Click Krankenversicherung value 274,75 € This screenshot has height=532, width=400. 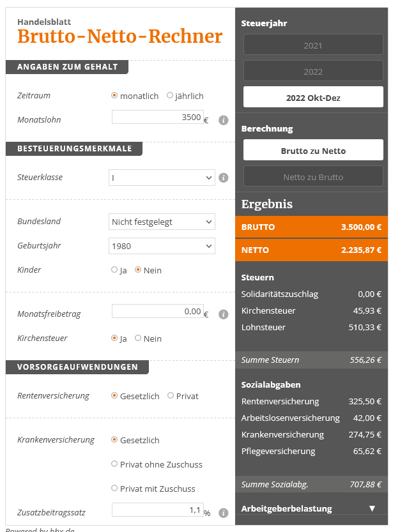[x=365, y=435]
